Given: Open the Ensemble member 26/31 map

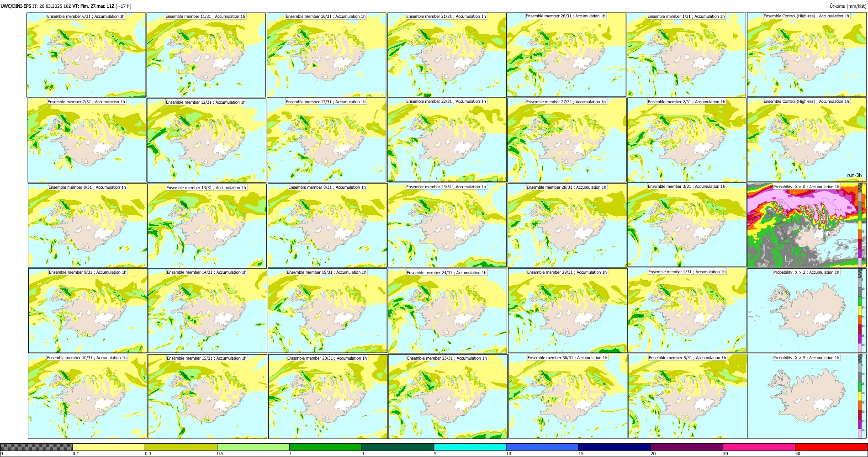Looking at the screenshot, I should 566,54.
